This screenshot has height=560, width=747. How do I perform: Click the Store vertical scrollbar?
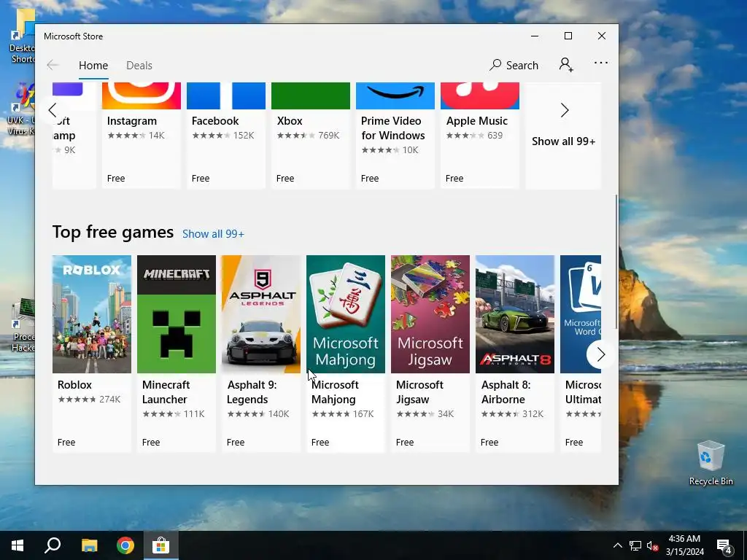click(616, 261)
